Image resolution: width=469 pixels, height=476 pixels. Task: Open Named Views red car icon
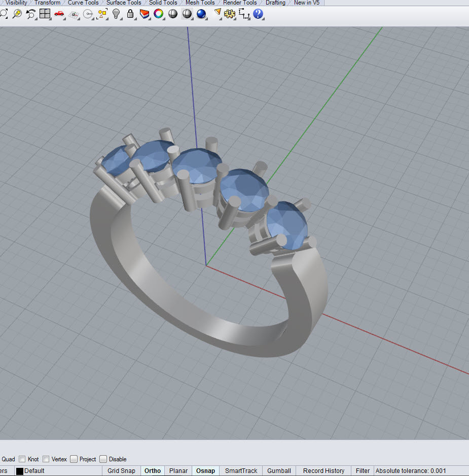[x=59, y=14]
